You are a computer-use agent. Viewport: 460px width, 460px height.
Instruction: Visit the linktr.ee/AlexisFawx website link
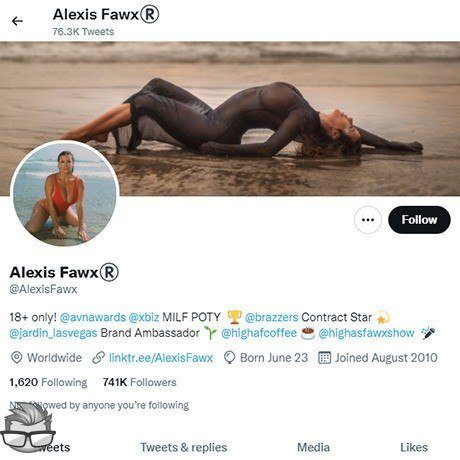point(161,358)
